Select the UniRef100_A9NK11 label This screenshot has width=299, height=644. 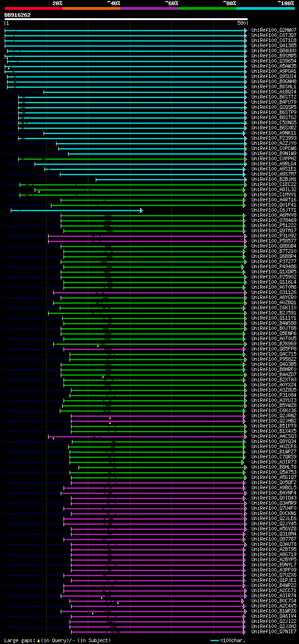coord(274,133)
